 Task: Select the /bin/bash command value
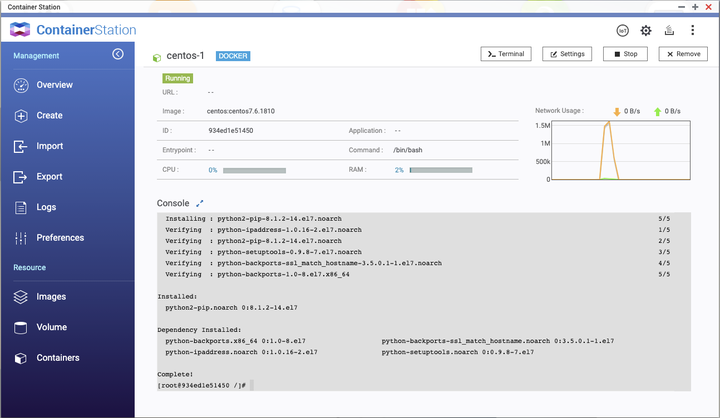pos(408,150)
